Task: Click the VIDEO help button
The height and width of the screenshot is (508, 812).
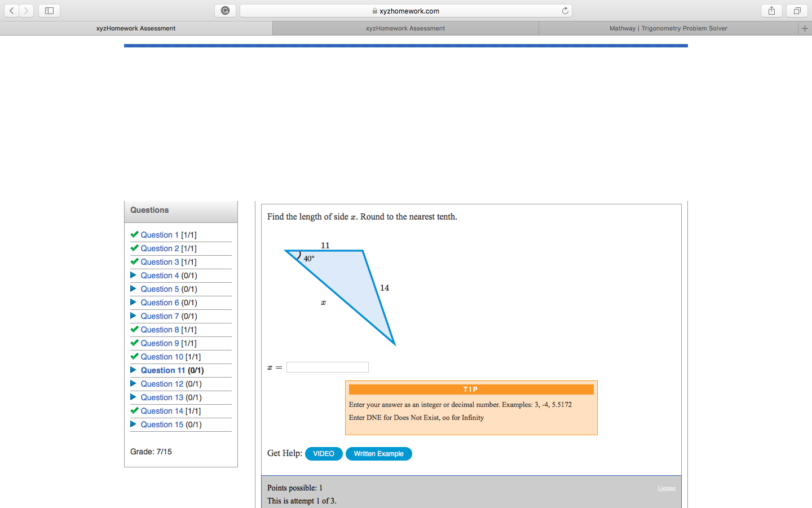Action: point(324,453)
